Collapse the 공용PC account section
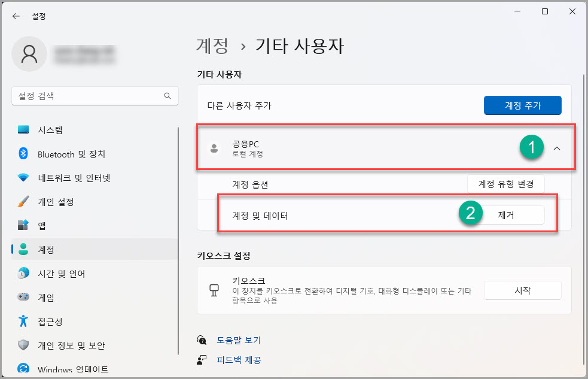 click(557, 148)
